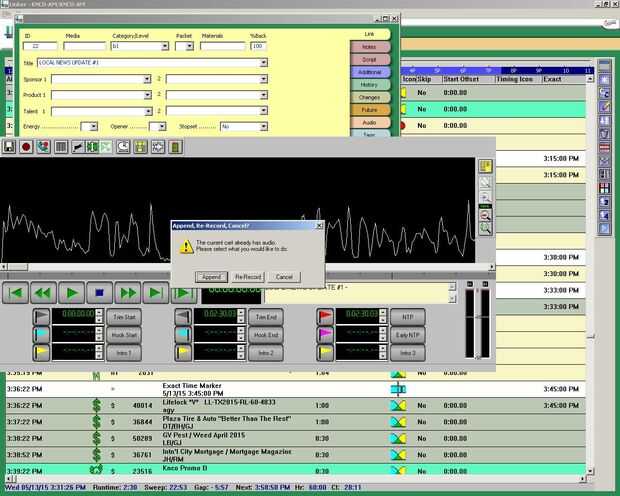Open the Category/Level dropdown
Screen dimensions: 620x496
pos(164,46)
